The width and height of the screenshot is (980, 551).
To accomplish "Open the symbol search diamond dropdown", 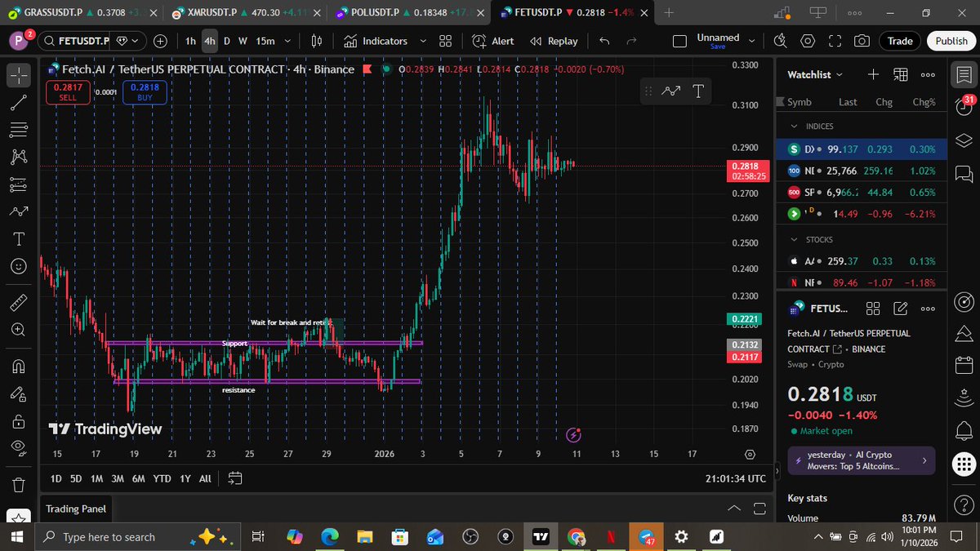I will point(128,41).
